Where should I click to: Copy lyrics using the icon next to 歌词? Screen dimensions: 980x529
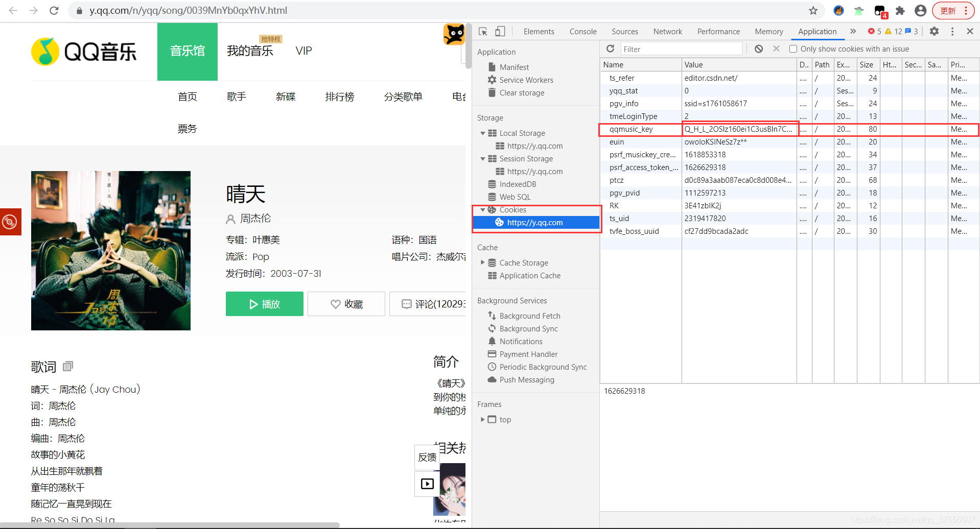(68, 366)
